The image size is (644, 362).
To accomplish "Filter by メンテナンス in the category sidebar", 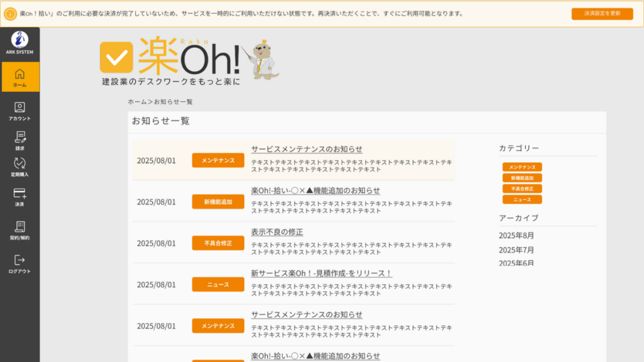I will point(522,167).
